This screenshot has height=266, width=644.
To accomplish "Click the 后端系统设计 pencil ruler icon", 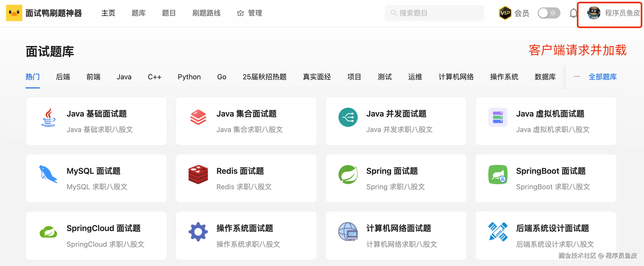I will point(498,232).
